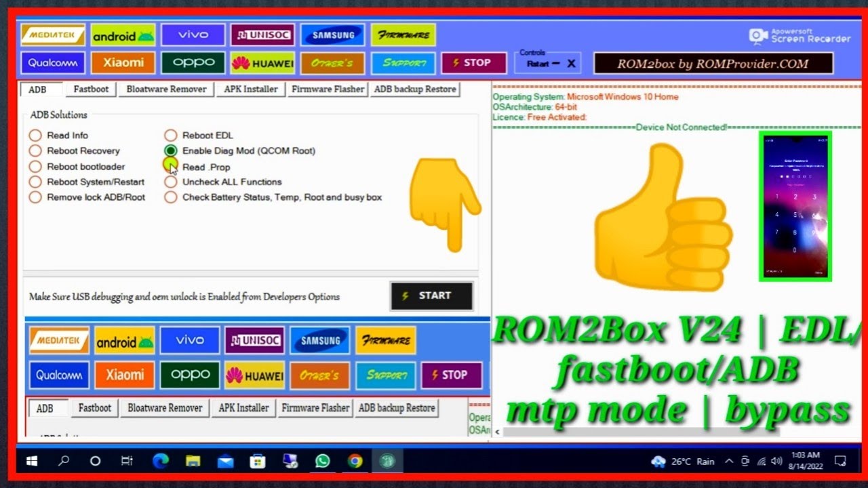Click Xiaomi in the enlarged lower toolbar copy
The image size is (868, 488).
point(125,375)
